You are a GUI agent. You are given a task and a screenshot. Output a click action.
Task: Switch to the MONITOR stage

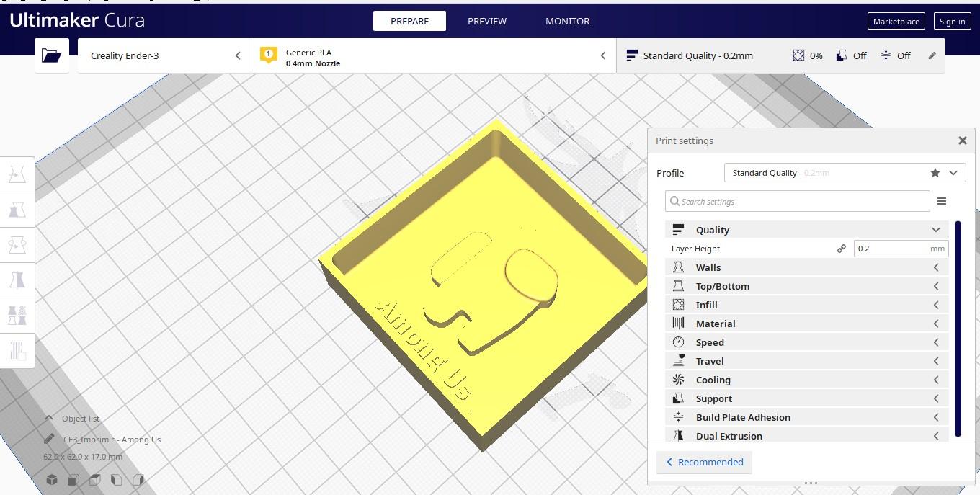pyautogui.click(x=567, y=21)
